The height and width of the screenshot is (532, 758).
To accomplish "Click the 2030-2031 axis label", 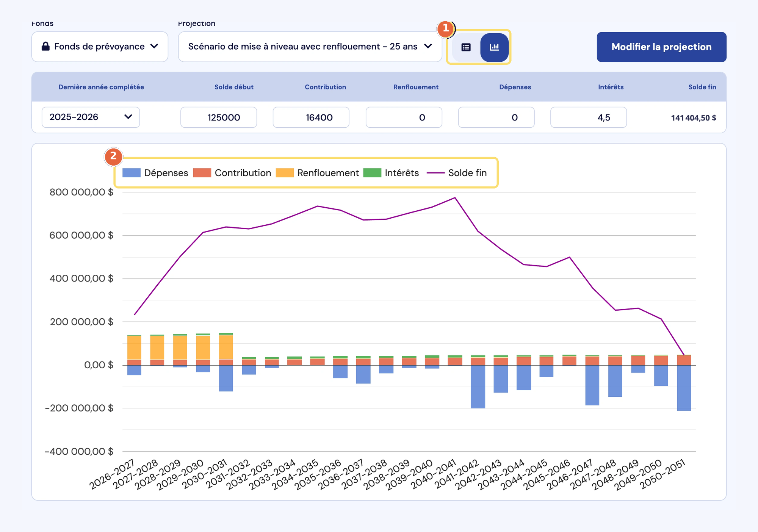I will (x=205, y=474).
